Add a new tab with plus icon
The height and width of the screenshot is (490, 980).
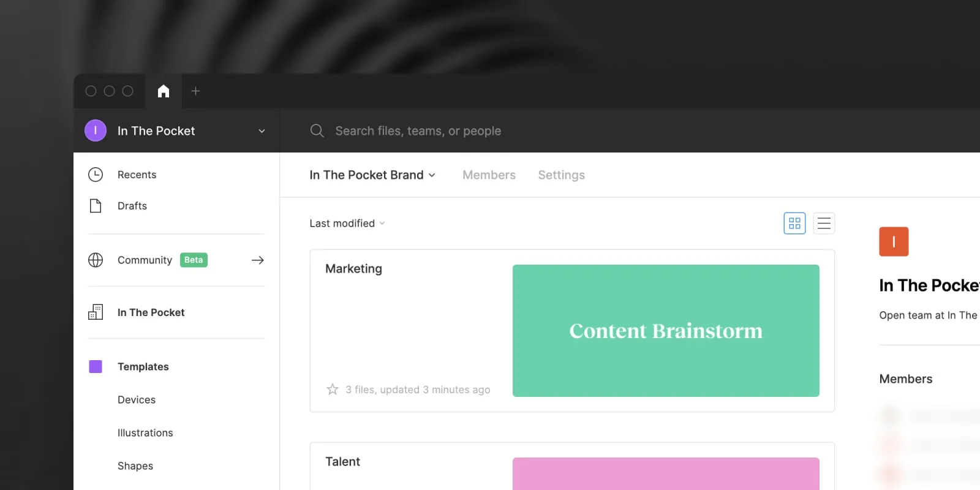click(195, 91)
